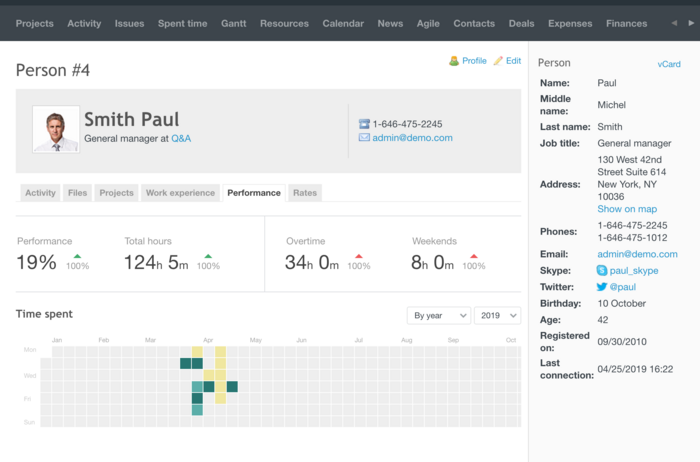The image size is (700, 462).
Task: Click Smith Paul's profile photo
Action: pyautogui.click(x=56, y=129)
